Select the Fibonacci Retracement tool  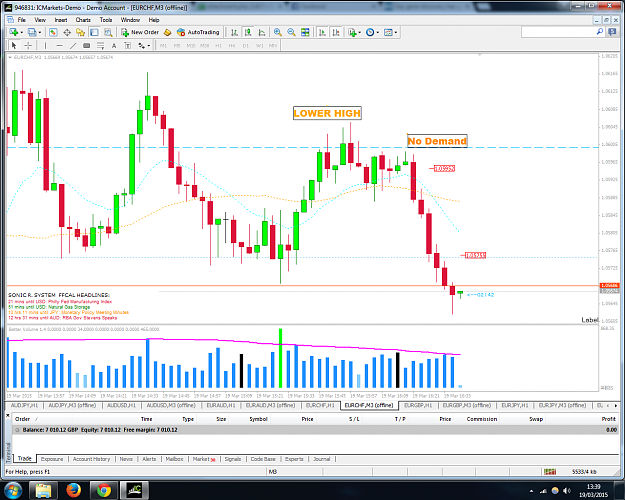(100, 45)
